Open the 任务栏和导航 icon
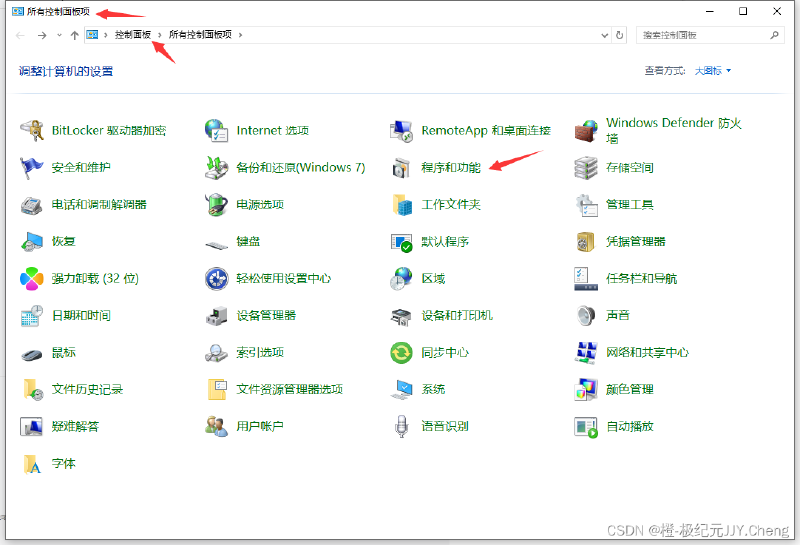The height and width of the screenshot is (545, 800). click(586, 279)
